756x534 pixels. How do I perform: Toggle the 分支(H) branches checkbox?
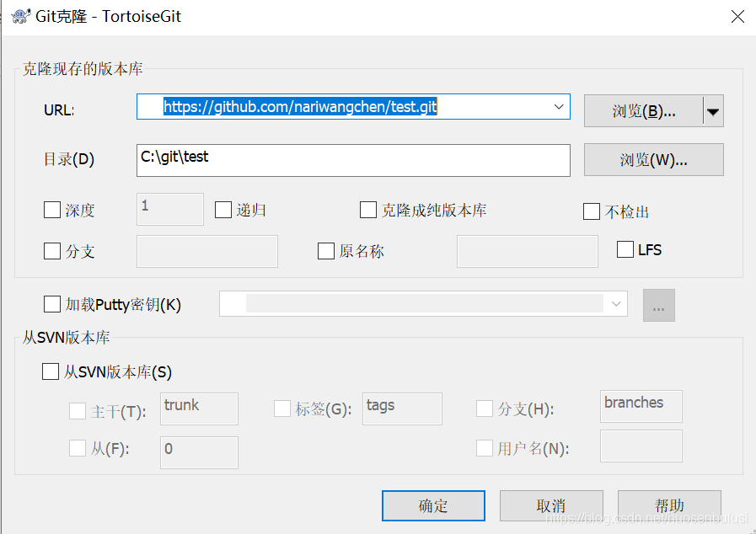pyautogui.click(x=485, y=409)
